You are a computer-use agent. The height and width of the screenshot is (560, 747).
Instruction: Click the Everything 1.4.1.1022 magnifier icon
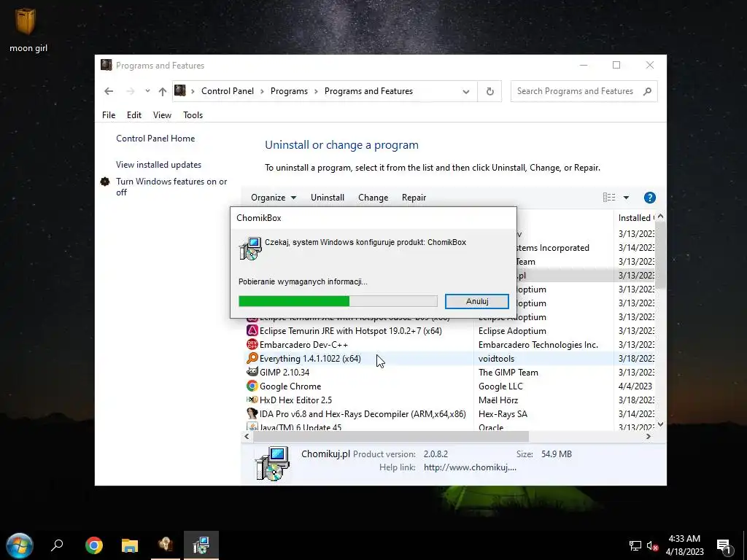[252, 358]
